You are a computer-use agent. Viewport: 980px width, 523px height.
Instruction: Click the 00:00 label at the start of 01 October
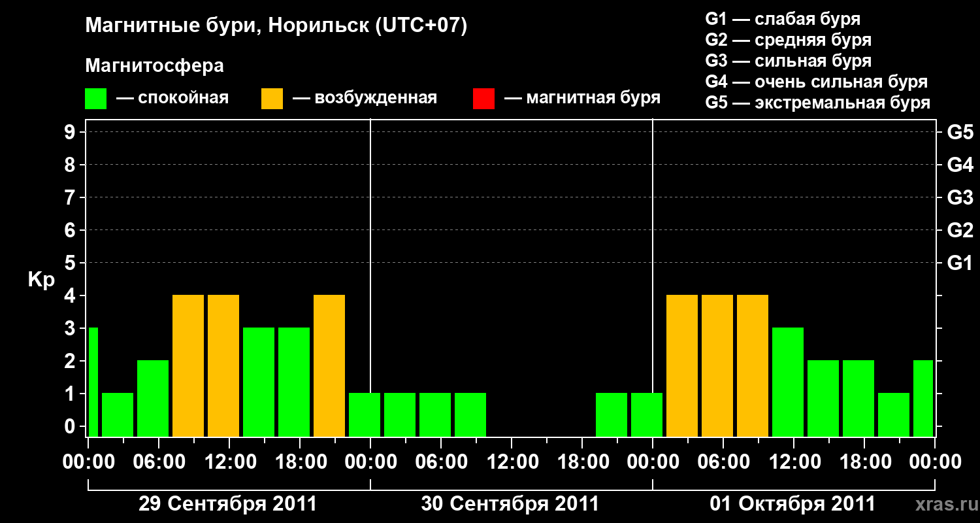point(653,462)
